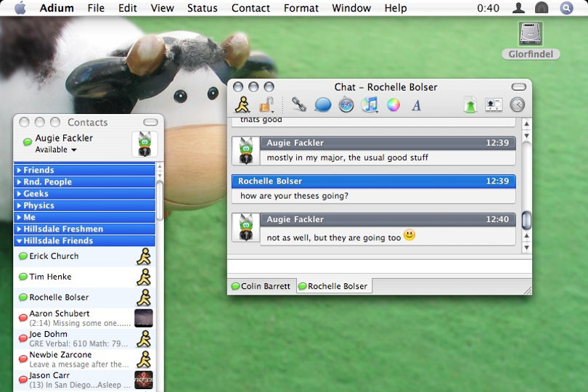Open the View menu
This screenshot has height=392, width=588.
point(162,8)
